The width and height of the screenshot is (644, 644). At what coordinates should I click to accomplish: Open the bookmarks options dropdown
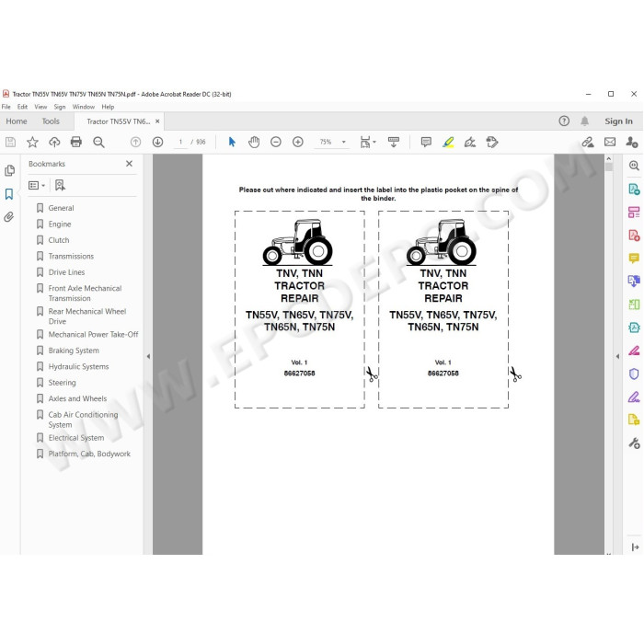(x=37, y=185)
